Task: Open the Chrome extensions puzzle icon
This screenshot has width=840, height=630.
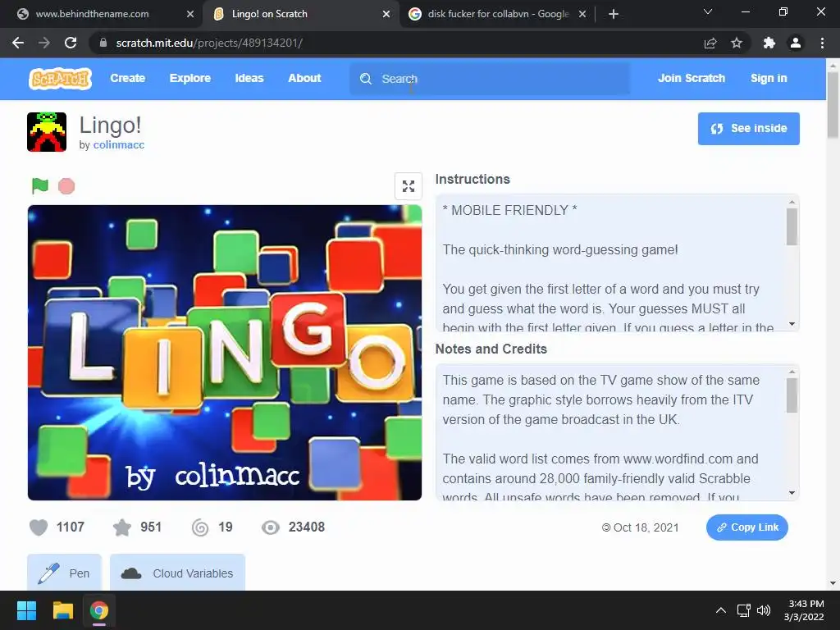Action: coord(769,43)
